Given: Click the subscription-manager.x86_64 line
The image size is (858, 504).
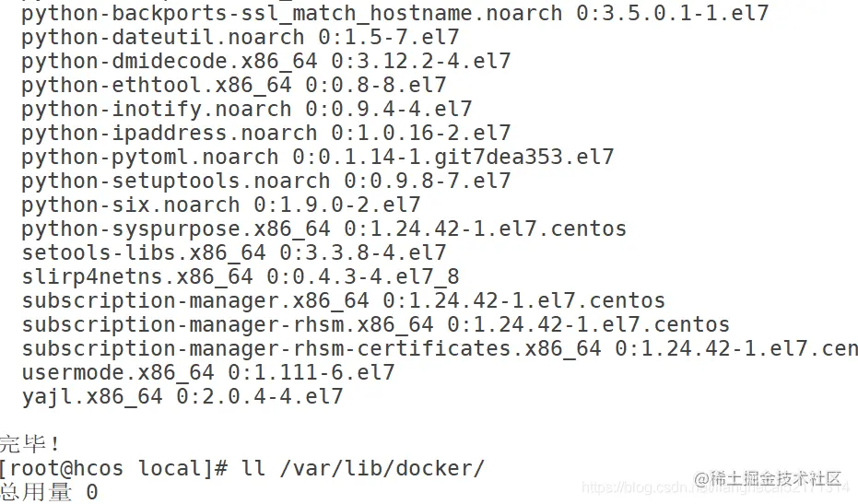Looking at the screenshot, I should point(343,301).
